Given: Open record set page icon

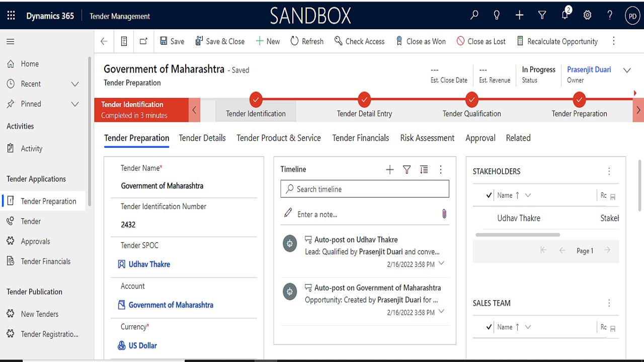Looking at the screenshot, I should pyautogui.click(x=124, y=41).
